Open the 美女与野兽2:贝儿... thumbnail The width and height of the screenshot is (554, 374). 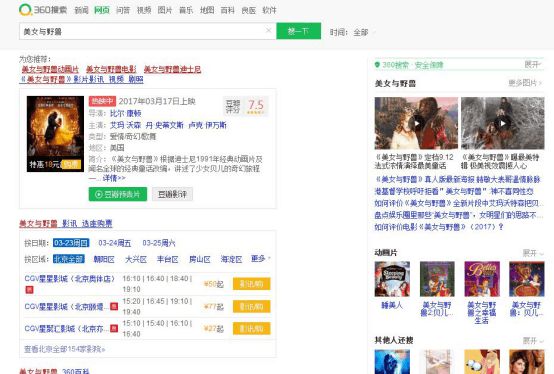click(x=437, y=279)
